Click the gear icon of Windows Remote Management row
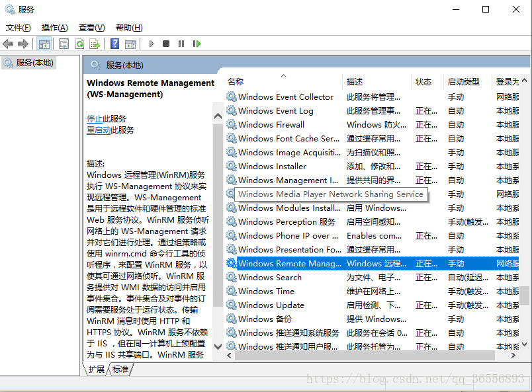This screenshot has height=392, width=532. pos(232,263)
